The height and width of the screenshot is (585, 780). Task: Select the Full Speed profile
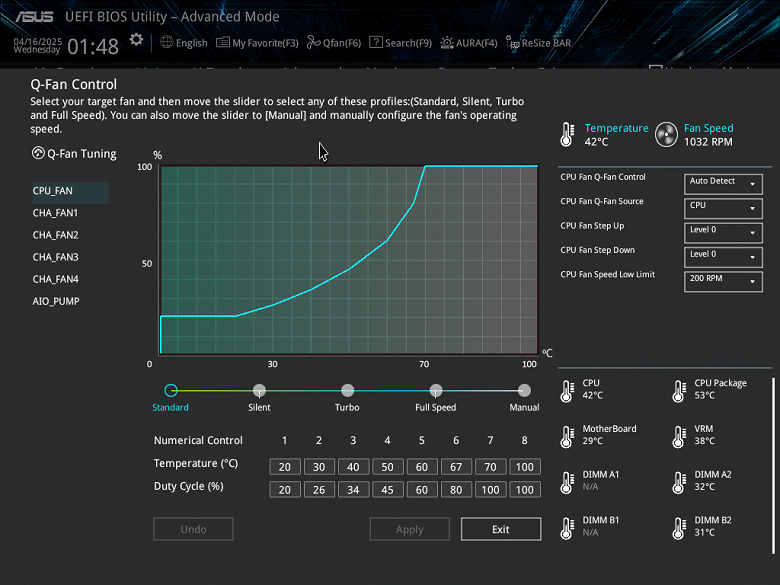click(436, 390)
